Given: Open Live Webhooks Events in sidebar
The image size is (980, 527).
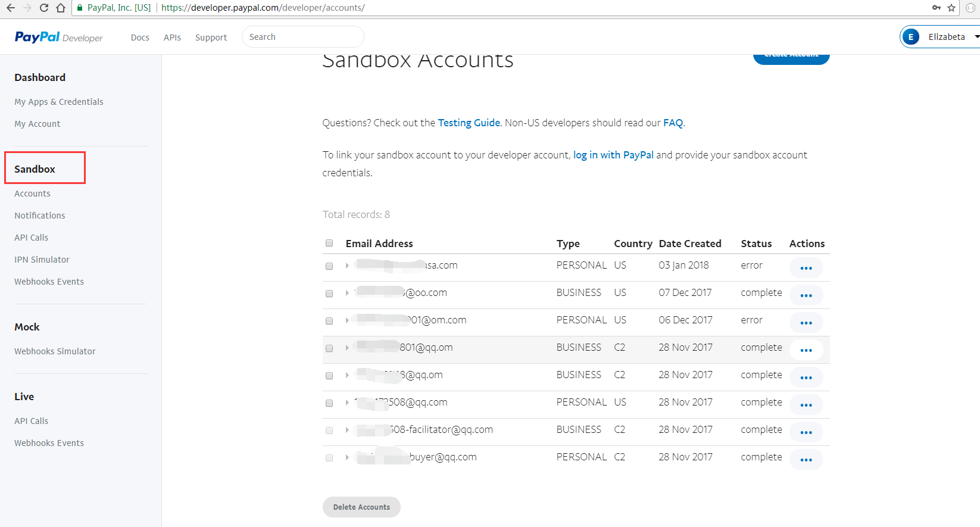Looking at the screenshot, I should point(49,443).
